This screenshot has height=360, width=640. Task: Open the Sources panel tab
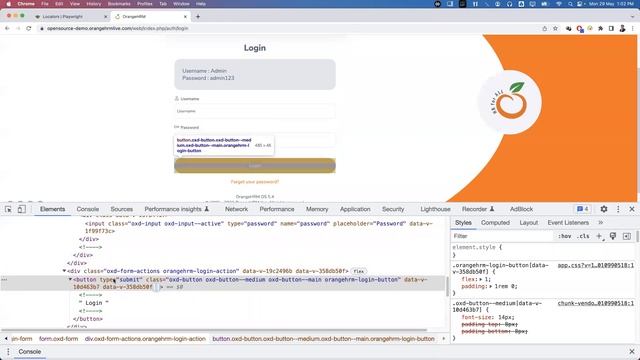pos(121,209)
